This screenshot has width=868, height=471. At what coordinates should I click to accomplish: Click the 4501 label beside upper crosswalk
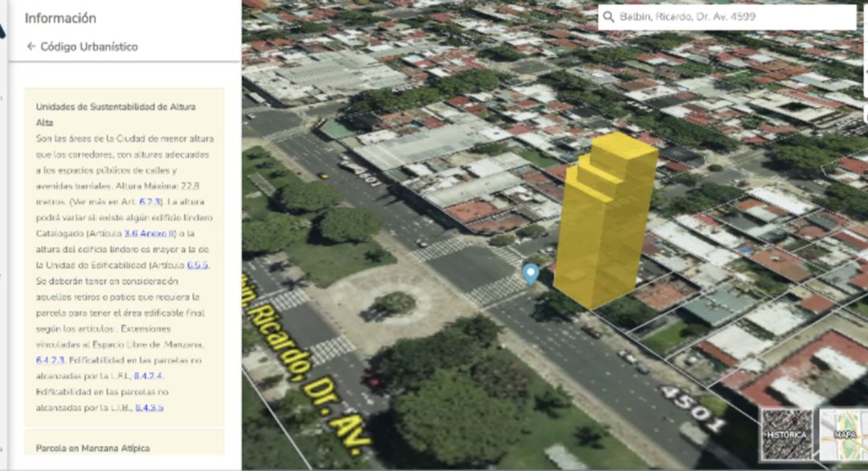coord(367,174)
